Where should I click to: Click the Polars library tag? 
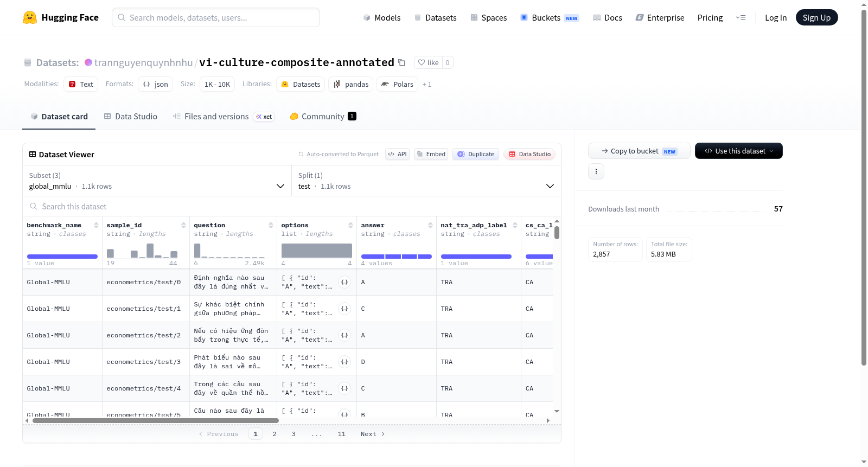pyautogui.click(x=397, y=84)
